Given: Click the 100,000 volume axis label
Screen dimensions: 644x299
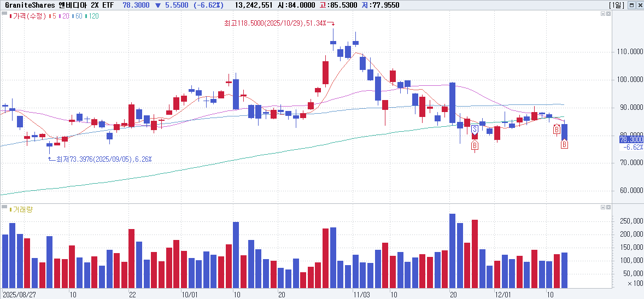Looking at the screenshot, I should coord(630,260).
